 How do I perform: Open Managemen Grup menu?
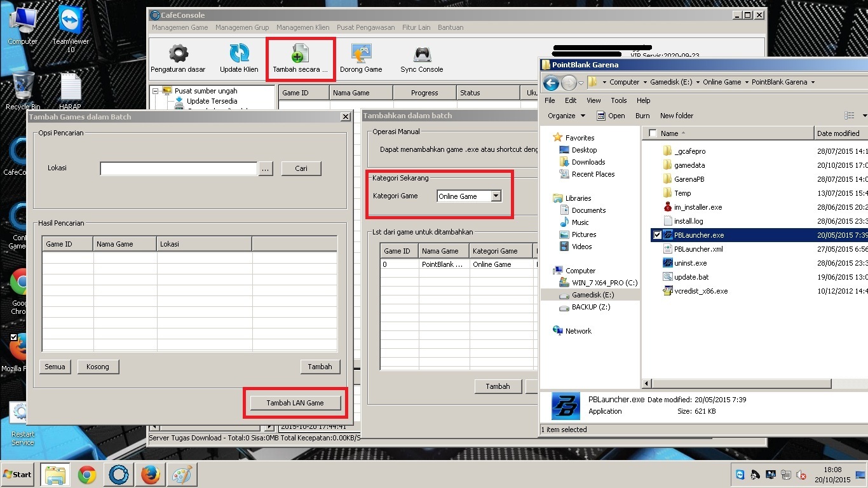[x=242, y=27]
